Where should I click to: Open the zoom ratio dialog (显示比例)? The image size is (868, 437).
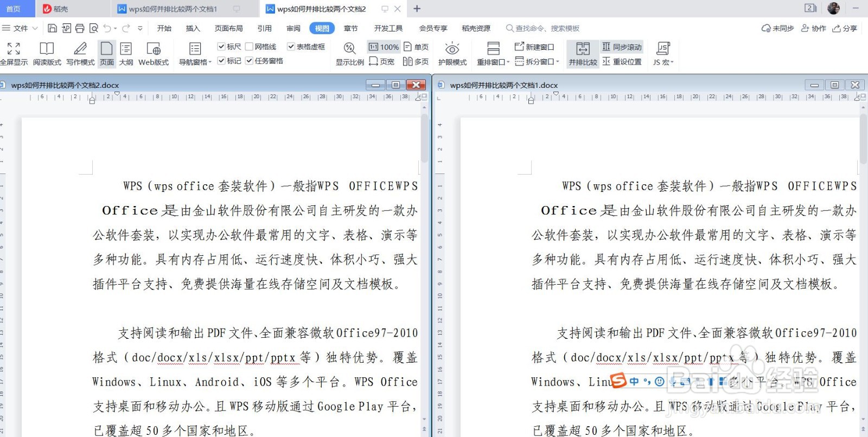point(350,54)
